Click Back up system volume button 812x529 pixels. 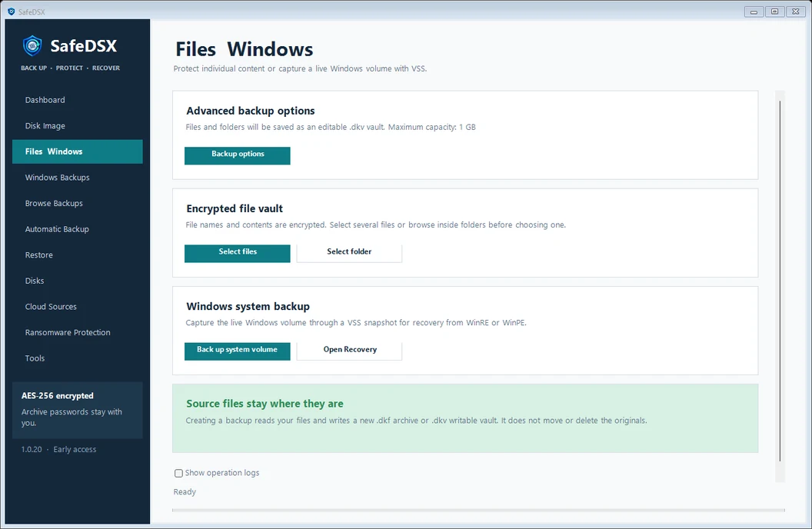click(x=237, y=351)
